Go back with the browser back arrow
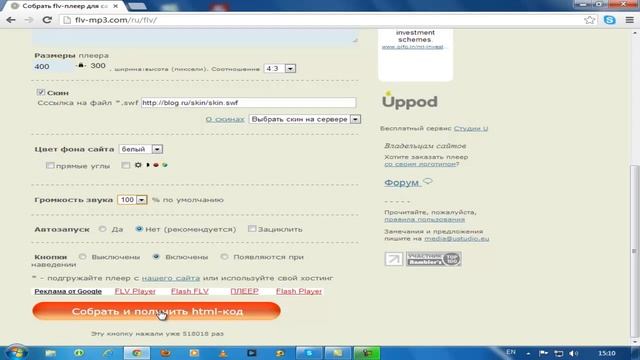The height and width of the screenshot is (360, 640). tap(11, 20)
